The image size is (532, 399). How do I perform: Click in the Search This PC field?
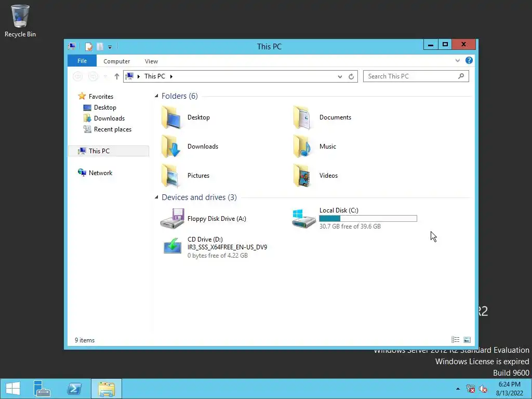tap(416, 76)
